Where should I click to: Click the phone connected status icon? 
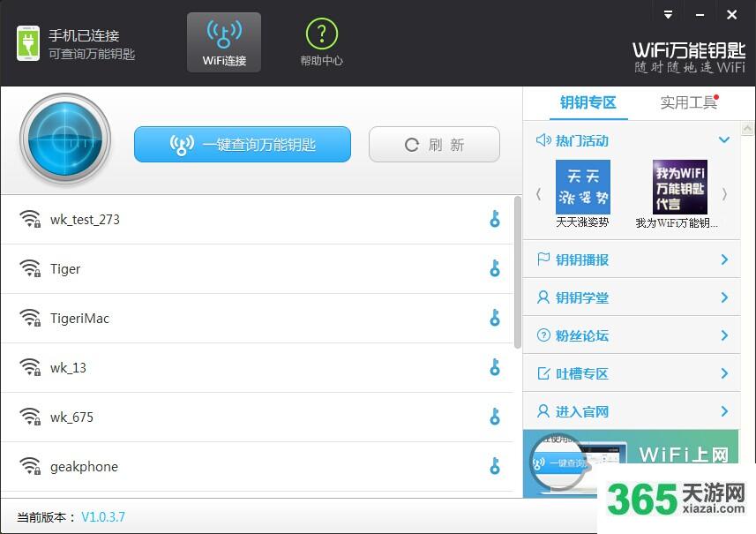point(28,43)
